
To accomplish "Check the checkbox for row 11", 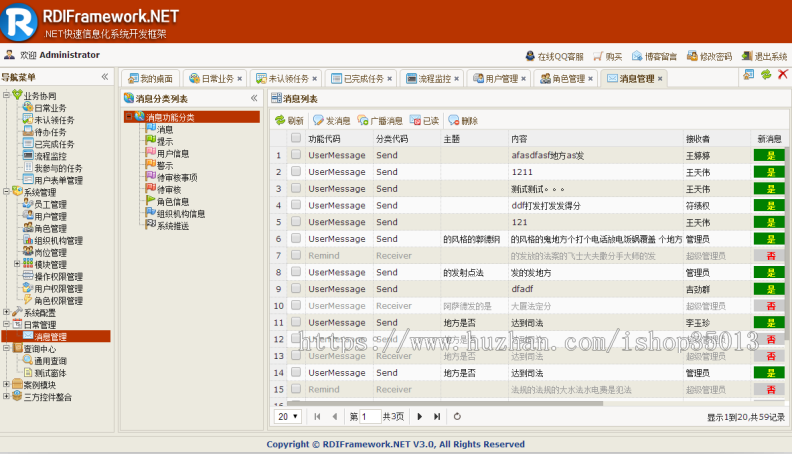I will click(296, 322).
